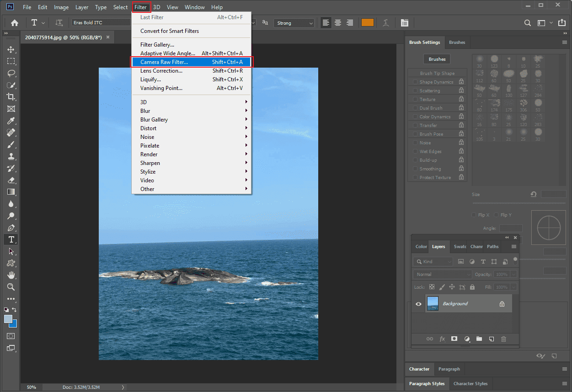Select the Crop tool

pos(10,97)
